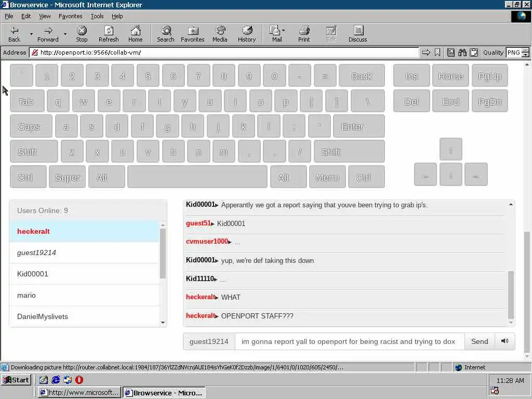
Task: Select Kid00001 in the users list
Action: 84,274
